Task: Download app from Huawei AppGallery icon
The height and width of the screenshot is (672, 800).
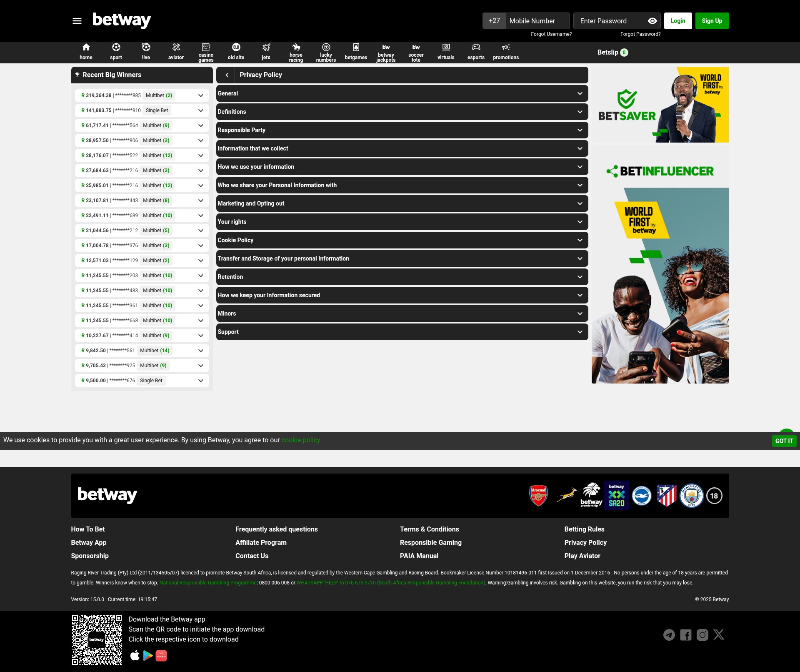Action: click(161, 656)
